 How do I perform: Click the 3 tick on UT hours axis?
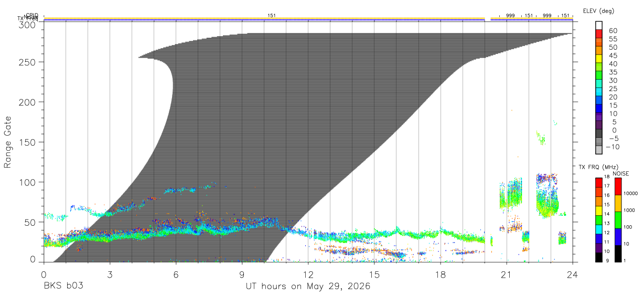coord(110,274)
